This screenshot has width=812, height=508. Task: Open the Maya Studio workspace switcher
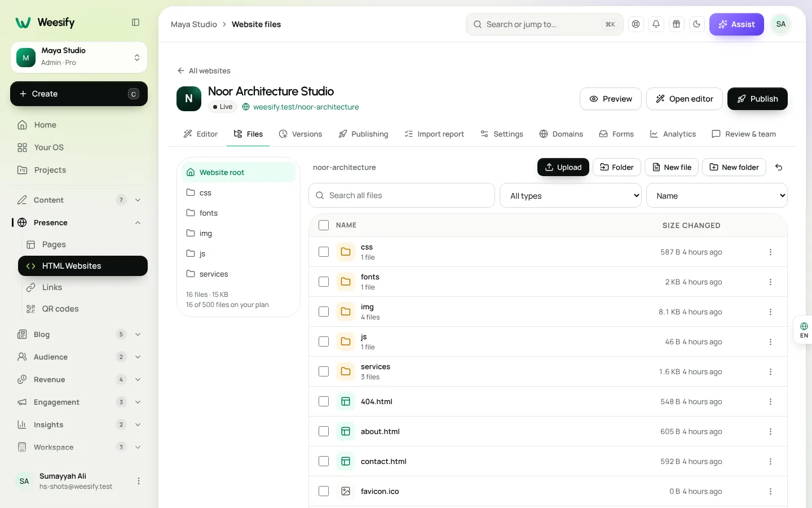(79, 57)
